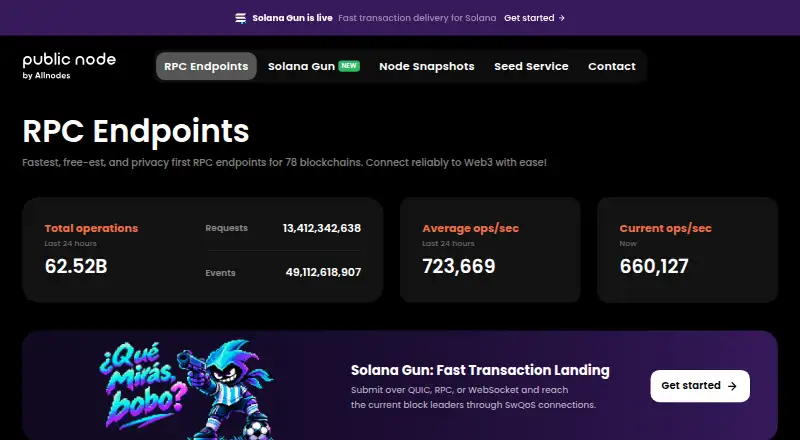This screenshot has width=800, height=440.
Task: Click Solana Gun: Fast Transaction Landing heading
Action: pos(480,370)
